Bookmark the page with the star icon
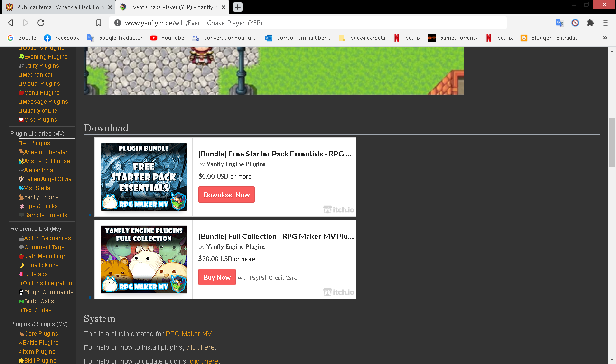The width and height of the screenshot is (616, 364). coord(99,22)
